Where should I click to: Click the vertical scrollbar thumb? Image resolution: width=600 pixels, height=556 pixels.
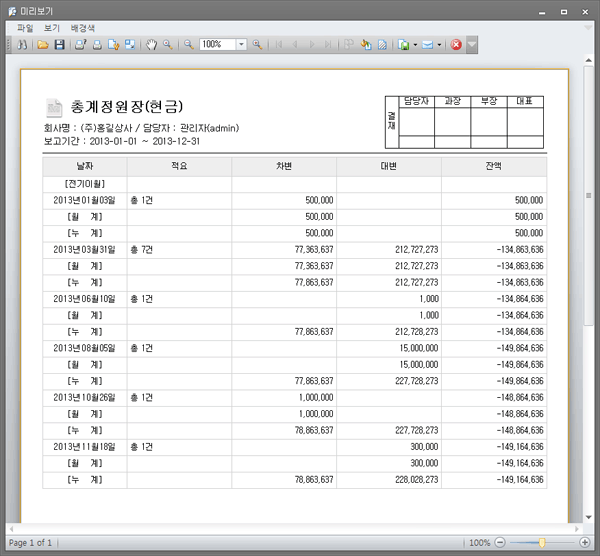click(589, 196)
